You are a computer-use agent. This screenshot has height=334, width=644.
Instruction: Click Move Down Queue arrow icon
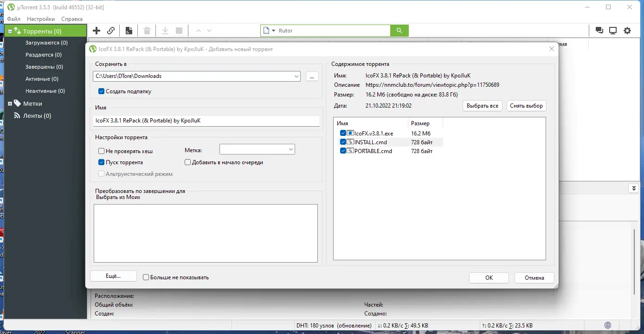(209, 31)
